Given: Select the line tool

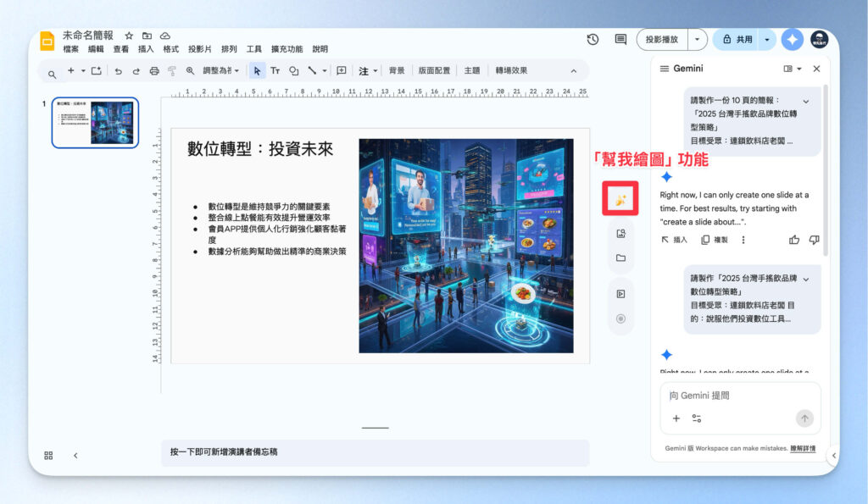Looking at the screenshot, I should click(x=312, y=71).
